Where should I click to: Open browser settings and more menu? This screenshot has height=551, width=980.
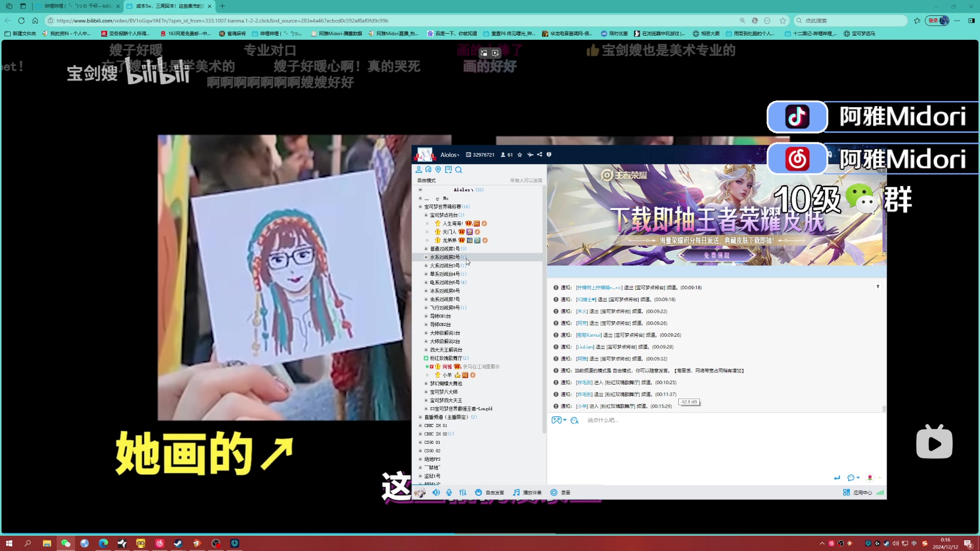pyautogui.click(x=957, y=20)
